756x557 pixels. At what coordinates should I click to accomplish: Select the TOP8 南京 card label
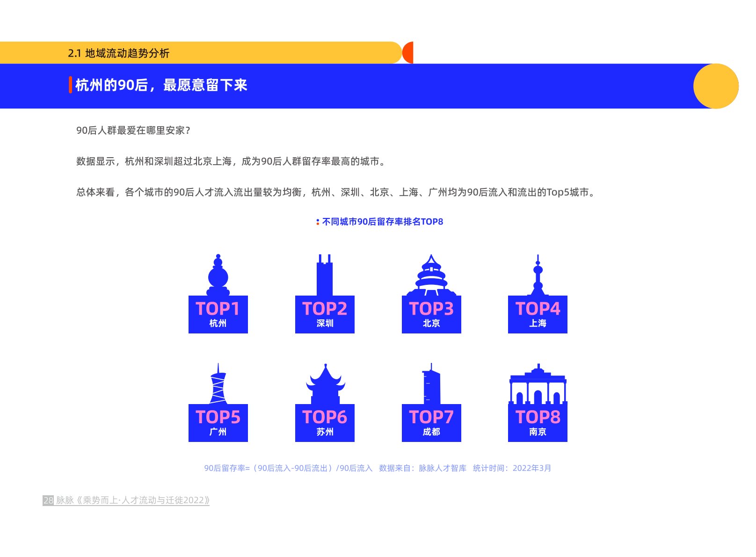click(538, 423)
